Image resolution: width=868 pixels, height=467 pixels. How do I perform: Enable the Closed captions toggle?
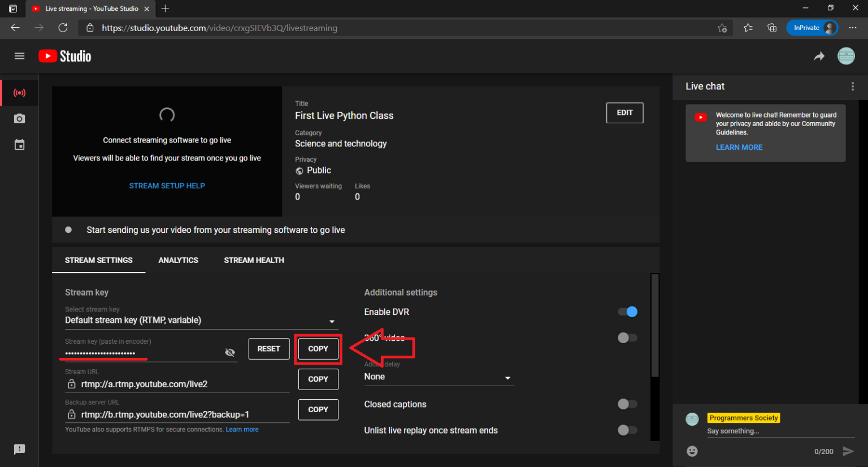[627, 404]
